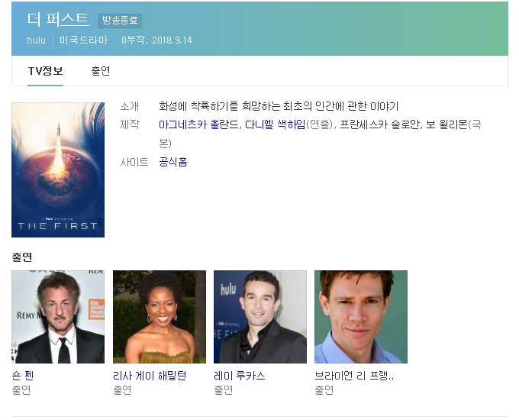Click the 더 퍼스트 title heading
This screenshot has width=519, height=420.
[58, 20]
